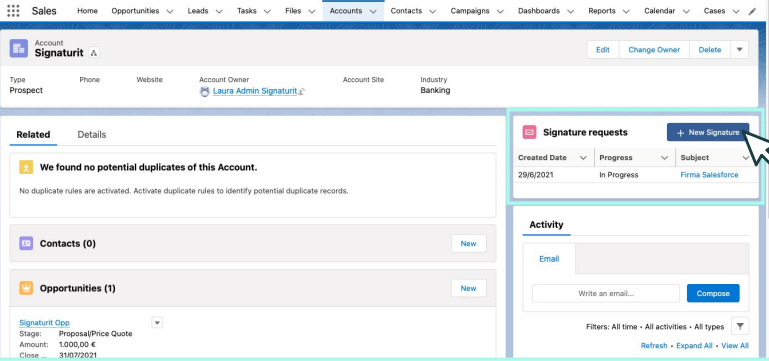Go to the Home tab

click(x=87, y=11)
